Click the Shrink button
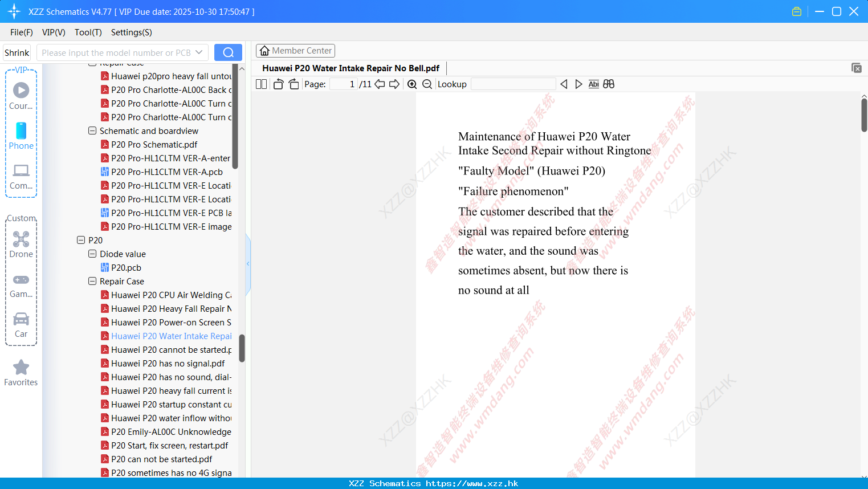Viewport: 868px width, 489px height. click(17, 52)
